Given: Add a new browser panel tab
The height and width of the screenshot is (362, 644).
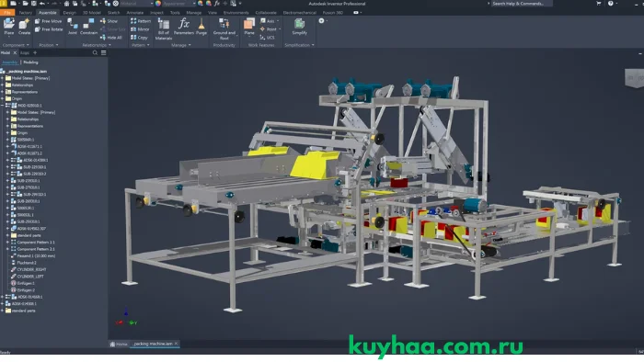Looking at the screenshot, I should (35, 53).
